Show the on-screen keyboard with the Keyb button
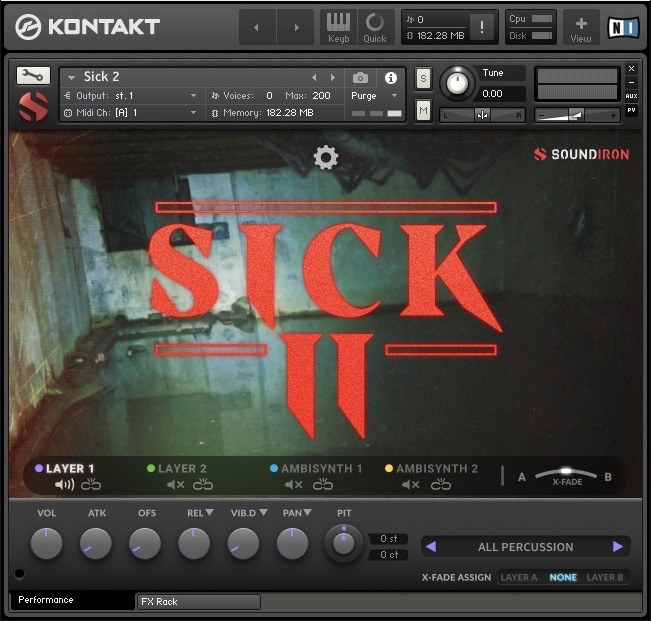 [338, 27]
